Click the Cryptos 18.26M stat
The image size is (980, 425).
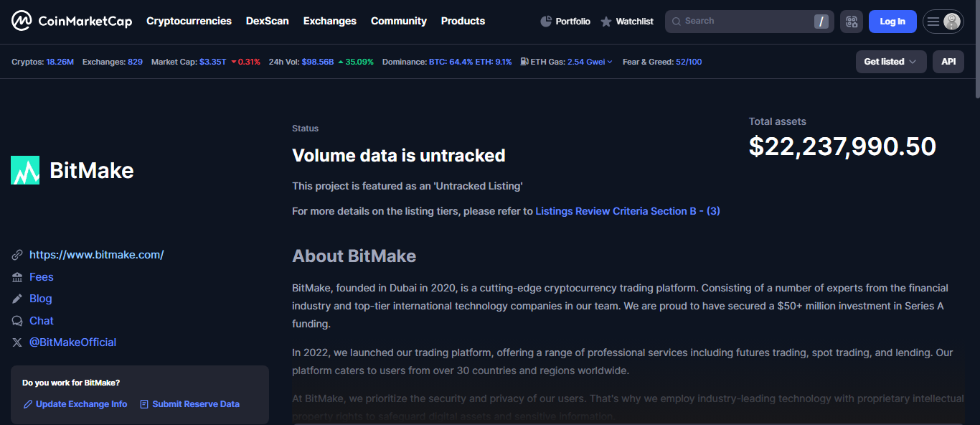coord(42,62)
